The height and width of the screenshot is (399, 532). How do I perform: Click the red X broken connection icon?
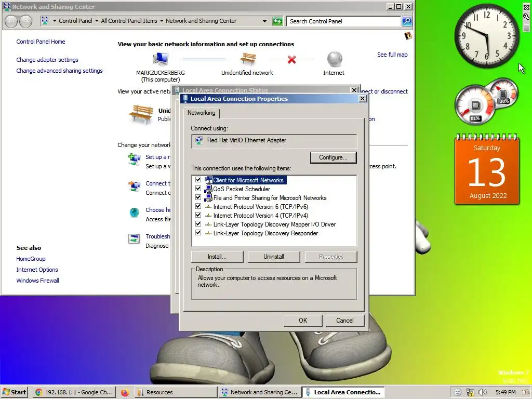(291, 60)
